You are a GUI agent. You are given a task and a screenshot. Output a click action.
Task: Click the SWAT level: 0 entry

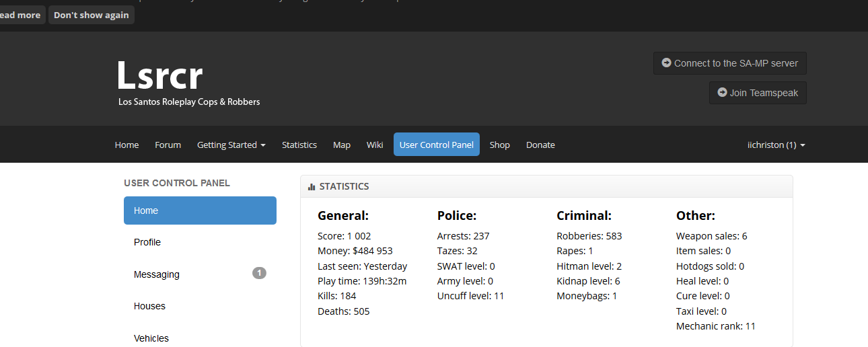(x=466, y=266)
